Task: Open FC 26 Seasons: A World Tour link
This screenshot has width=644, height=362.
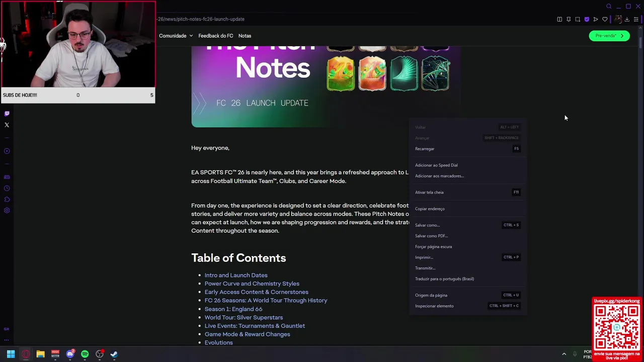Action: tap(266, 301)
